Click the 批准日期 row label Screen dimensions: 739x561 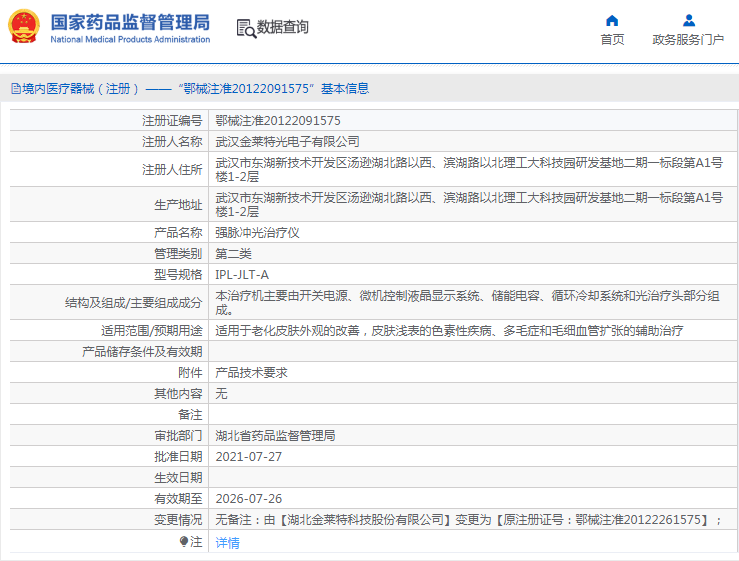tap(178, 456)
